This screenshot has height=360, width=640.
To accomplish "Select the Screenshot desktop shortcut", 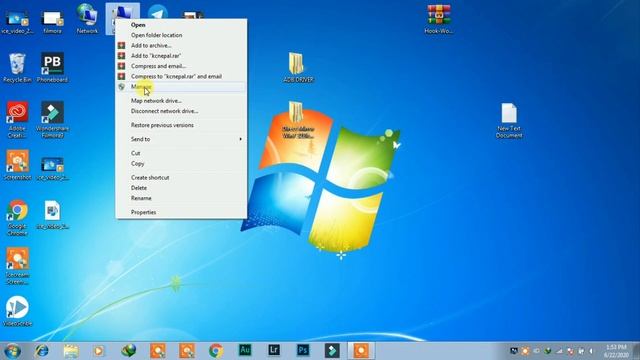I will pos(17,165).
